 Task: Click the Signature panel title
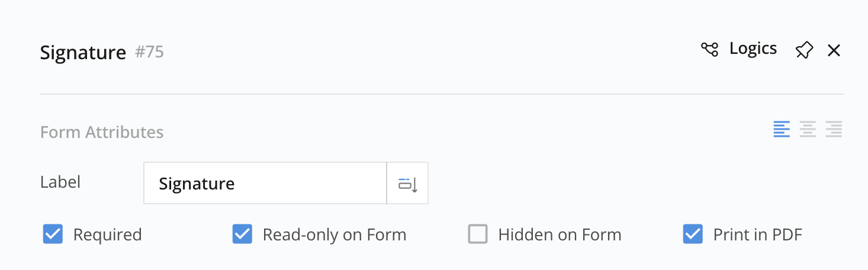coord(83,53)
